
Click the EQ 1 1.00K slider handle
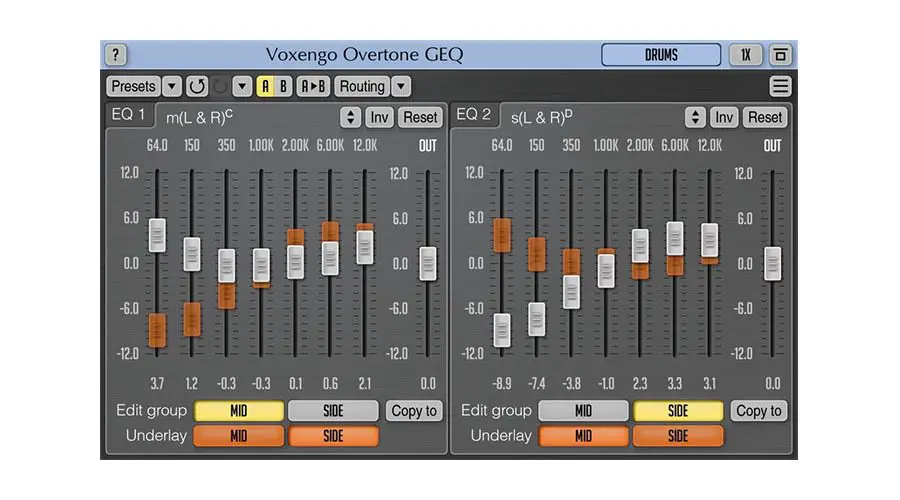click(261, 265)
